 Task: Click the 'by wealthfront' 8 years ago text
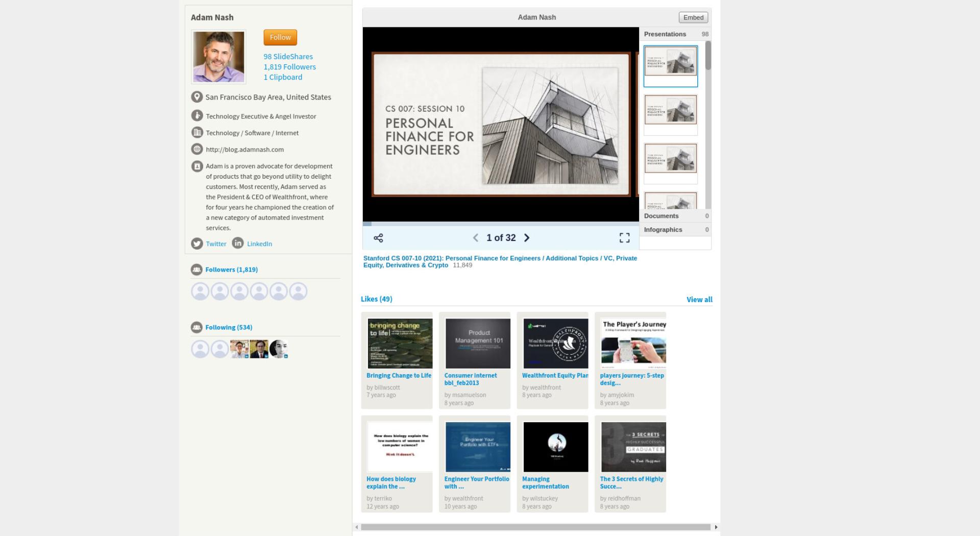(x=542, y=392)
